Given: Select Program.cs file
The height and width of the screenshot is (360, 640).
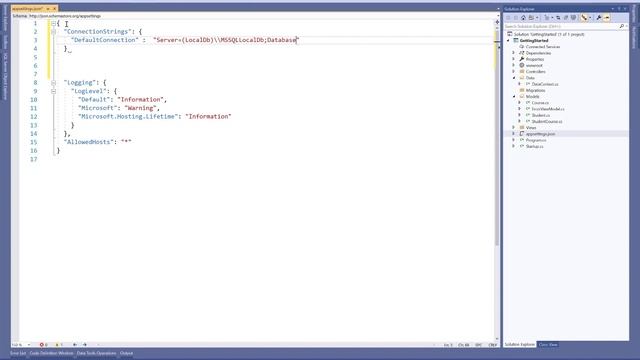Looking at the screenshot, I should [536, 140].
